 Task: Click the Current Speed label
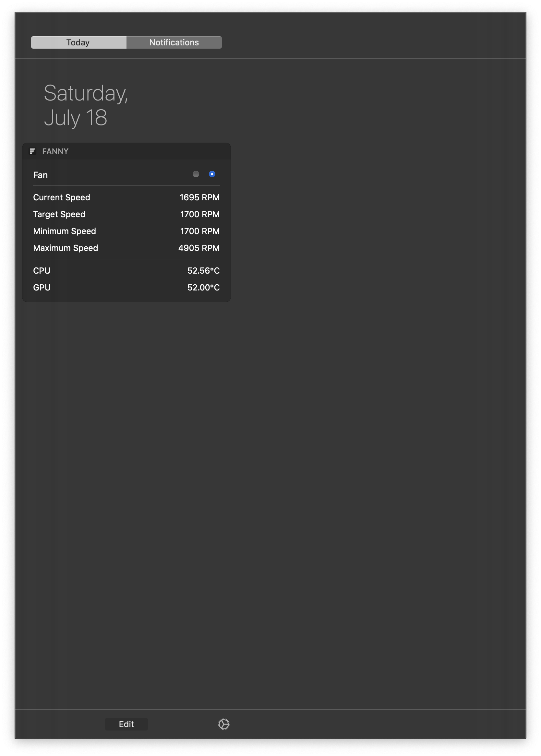point(62,197)
